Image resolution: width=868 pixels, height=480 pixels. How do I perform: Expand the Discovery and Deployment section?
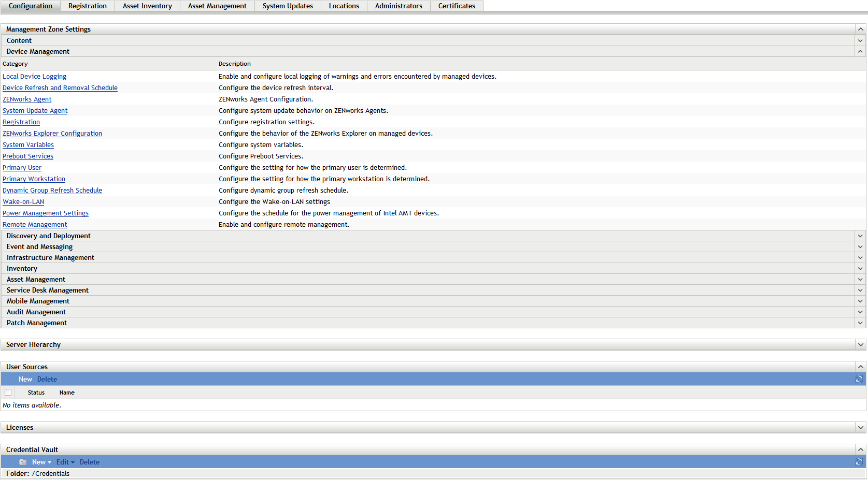click(x=860, y=236)
